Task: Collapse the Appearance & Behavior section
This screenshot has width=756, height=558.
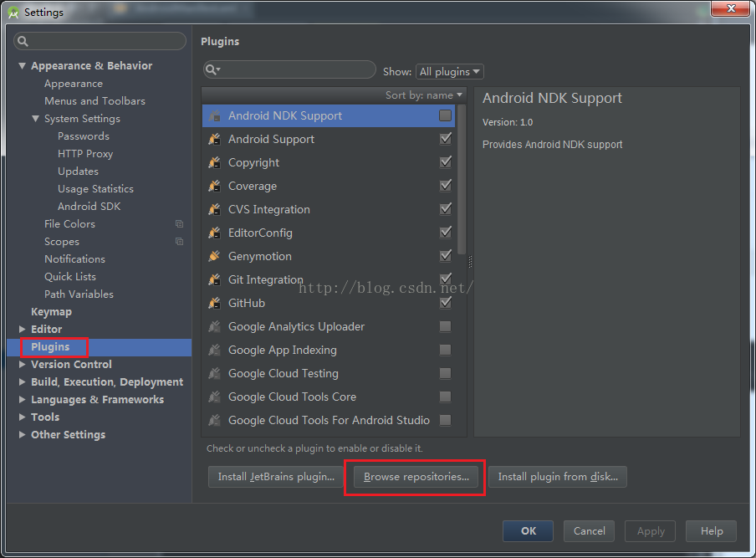Action: coord(22,65)
